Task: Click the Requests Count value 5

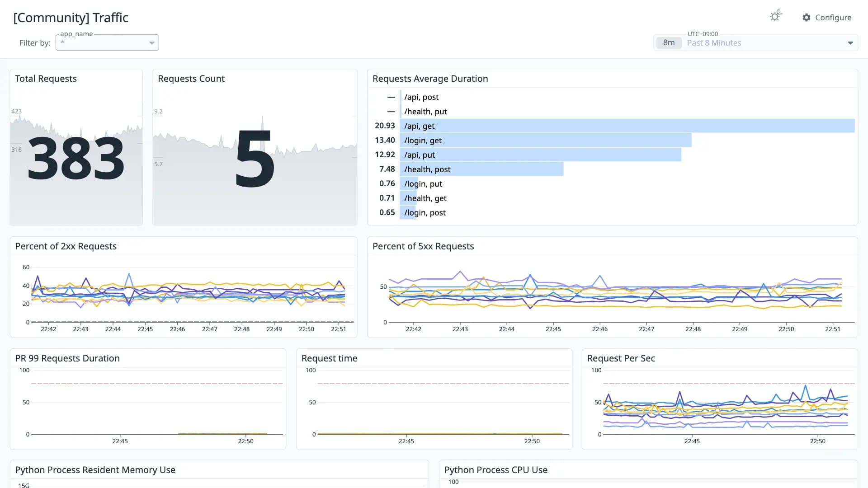Action: click(x=255, y=159)
